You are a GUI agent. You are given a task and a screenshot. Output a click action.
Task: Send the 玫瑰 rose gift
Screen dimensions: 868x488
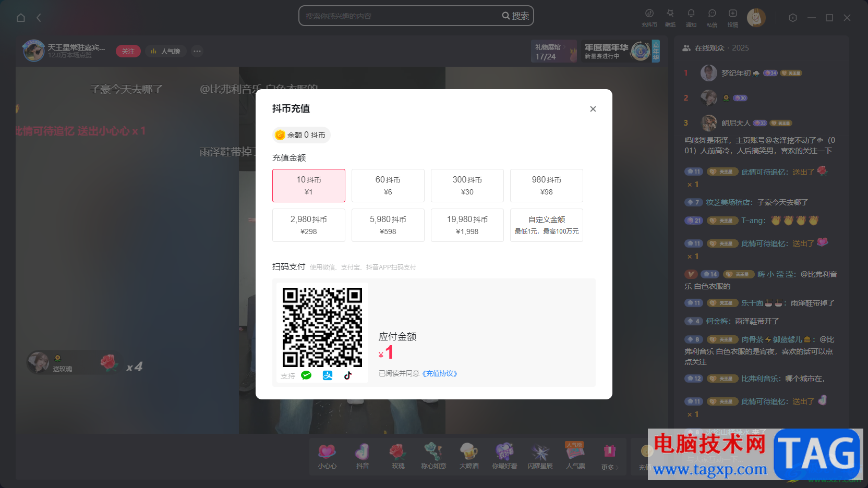398,456
